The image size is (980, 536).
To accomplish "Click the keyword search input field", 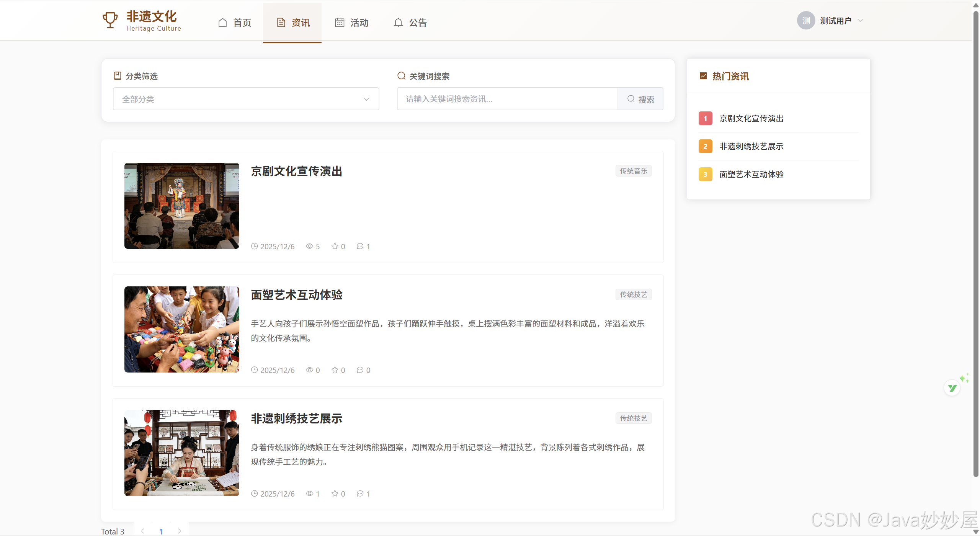I will pos(507,99).
